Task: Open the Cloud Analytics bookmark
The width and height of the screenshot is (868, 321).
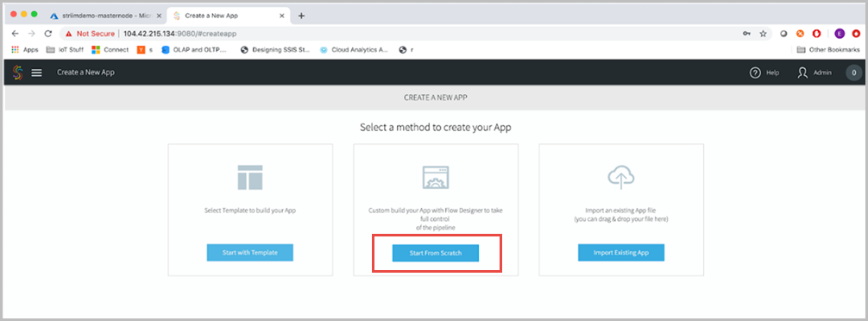Action: click(355, 50)
